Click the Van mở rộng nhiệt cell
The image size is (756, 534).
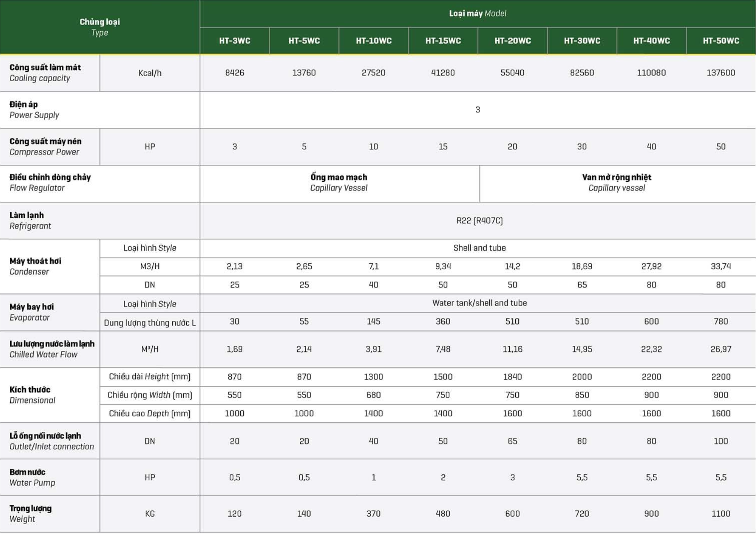pos(616,183)
